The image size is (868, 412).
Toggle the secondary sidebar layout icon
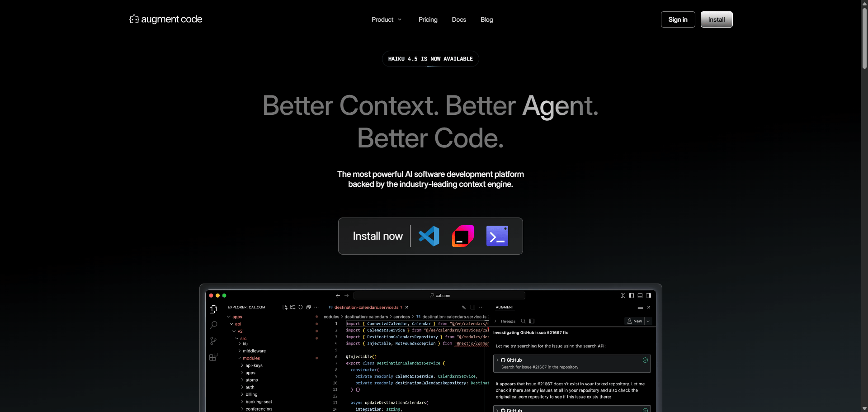pyautogui.click(x=649, y=296)
